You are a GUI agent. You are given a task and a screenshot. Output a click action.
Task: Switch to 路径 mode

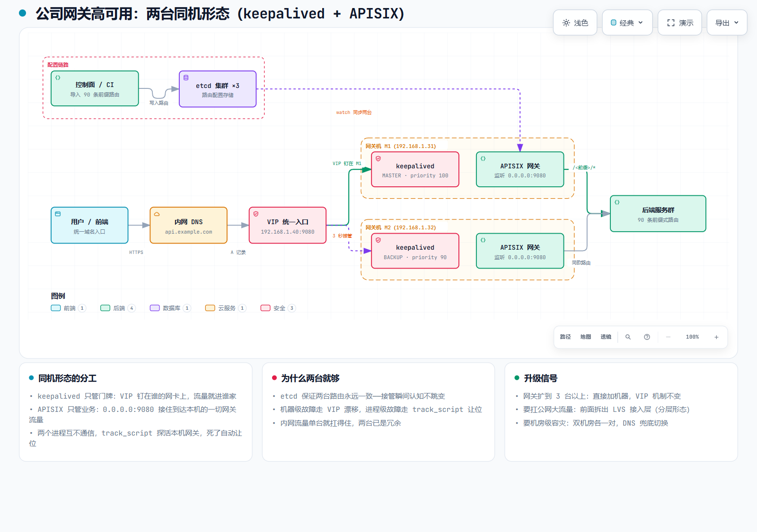click(565, 337)
